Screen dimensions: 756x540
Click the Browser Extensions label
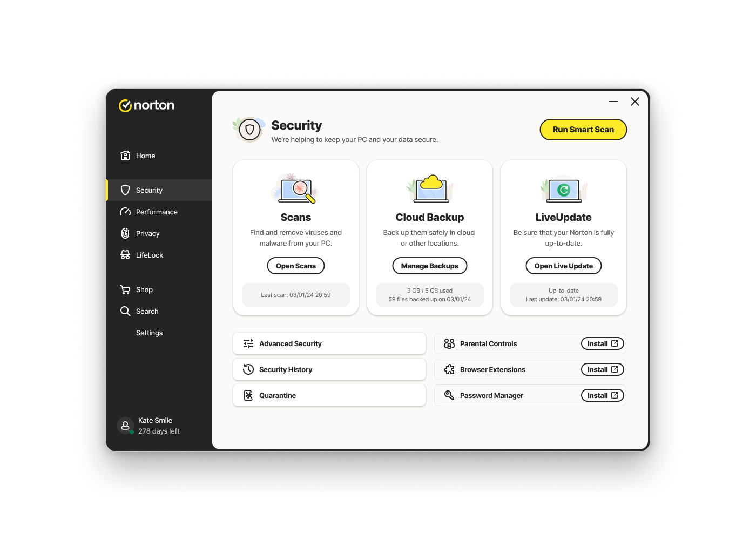point(492,369)
